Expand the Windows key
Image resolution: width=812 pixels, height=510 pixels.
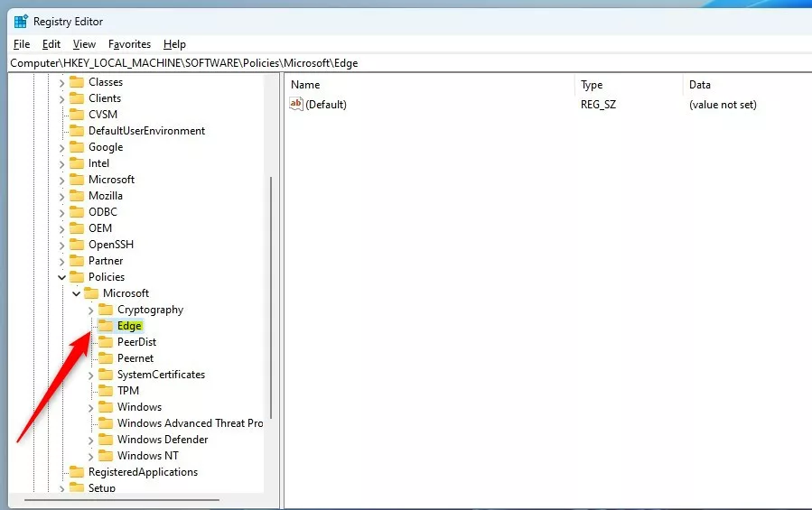(90, 407)
